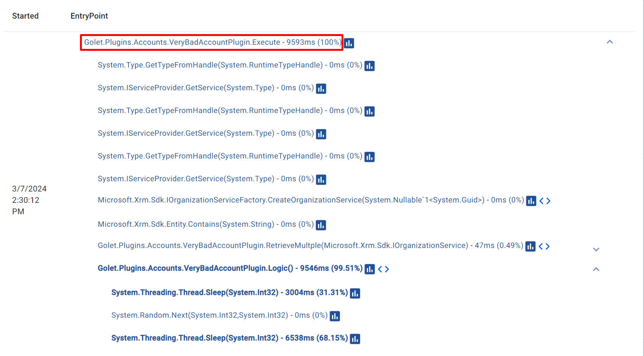This screenshot has height=356, width=644.
Task: Open chart icon for Random.Next row
Action: (x=335, y=316)
